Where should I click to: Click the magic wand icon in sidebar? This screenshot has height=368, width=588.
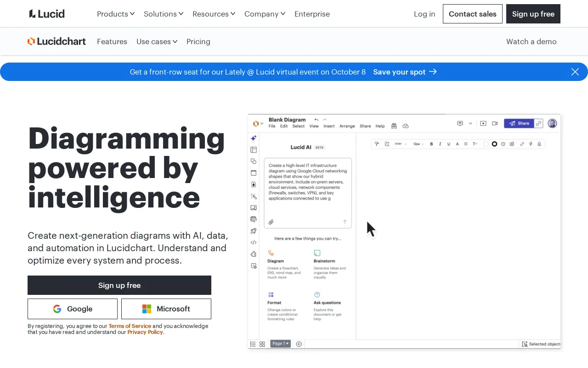coord(254,196)
